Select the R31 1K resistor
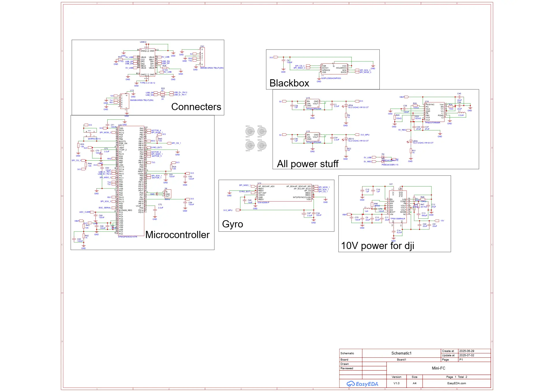 pos(411,151)
